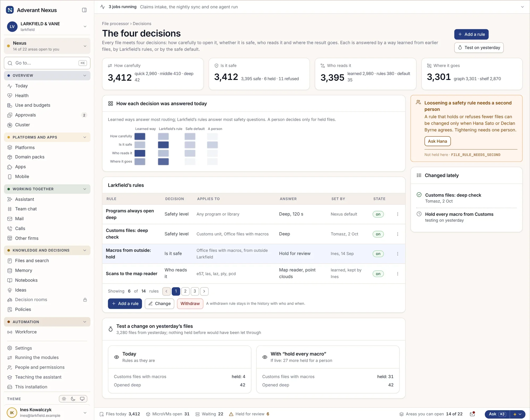530x420 pixels.
Task: Collapse the Overview section
Action: tap(47, 75)
